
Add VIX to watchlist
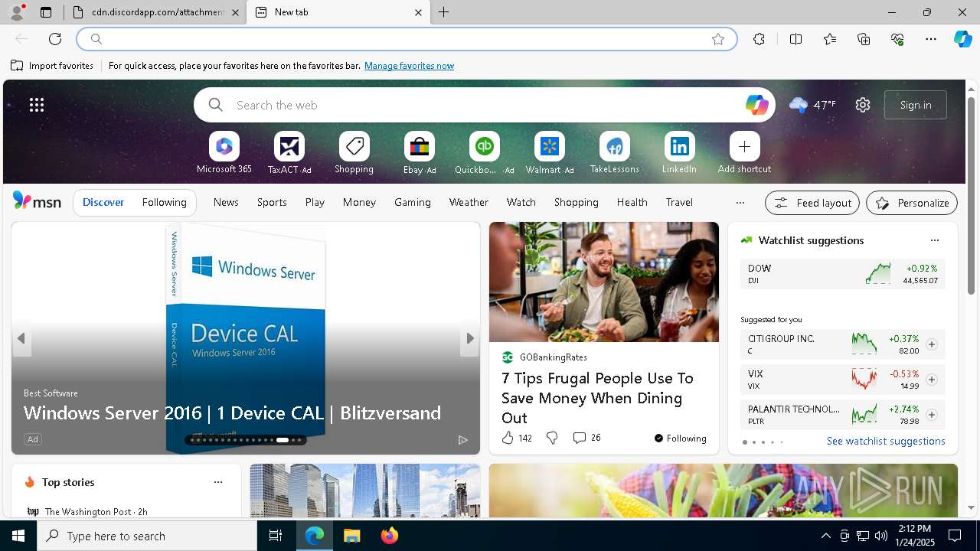click(932, 380)
